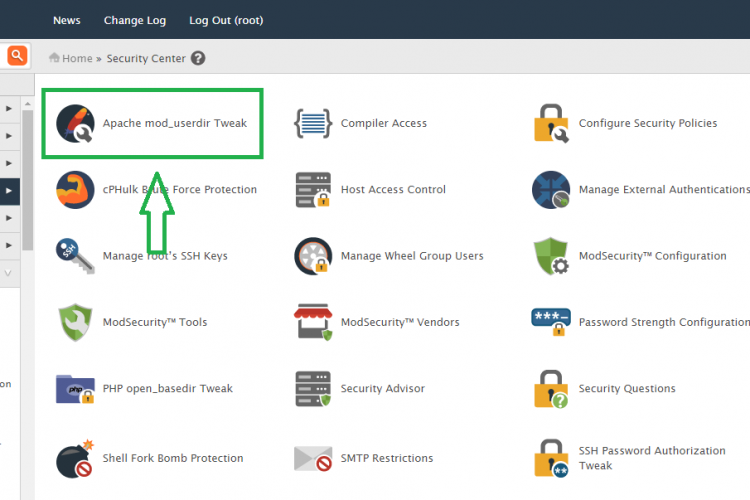Screen dimensions: 750x500
Task: Go to Home in the breadcrumb
Action: click(77, 58)
